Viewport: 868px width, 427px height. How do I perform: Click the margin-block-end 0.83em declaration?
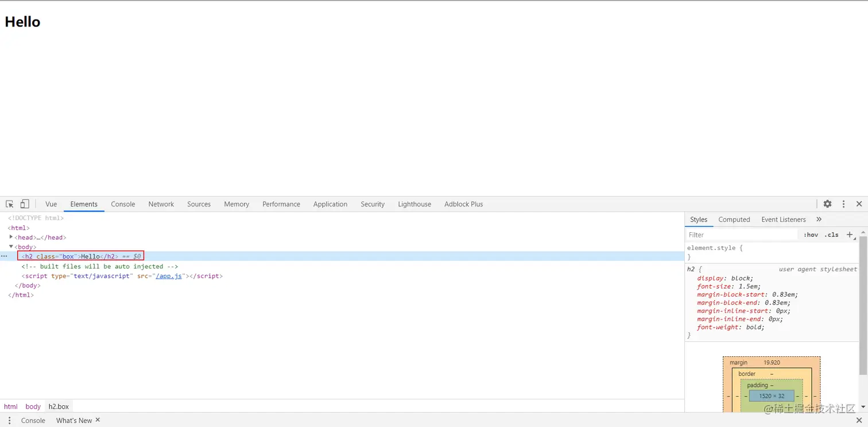(x=744, y=302)
